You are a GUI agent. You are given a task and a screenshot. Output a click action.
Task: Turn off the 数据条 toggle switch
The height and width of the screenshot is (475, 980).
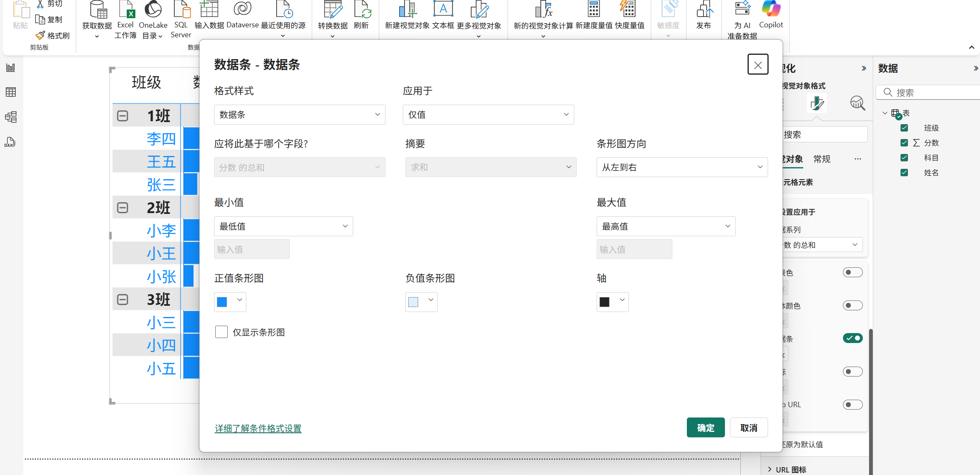click(x=852, y=338)
